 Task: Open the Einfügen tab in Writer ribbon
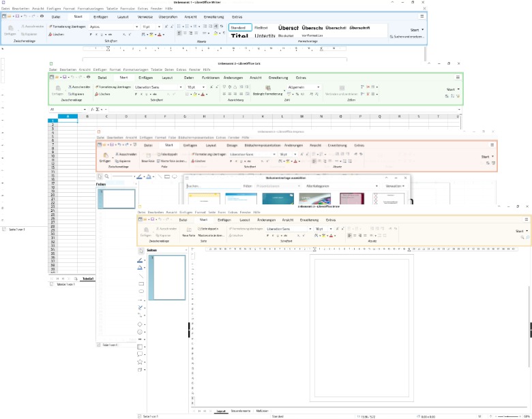pos(100,16)
